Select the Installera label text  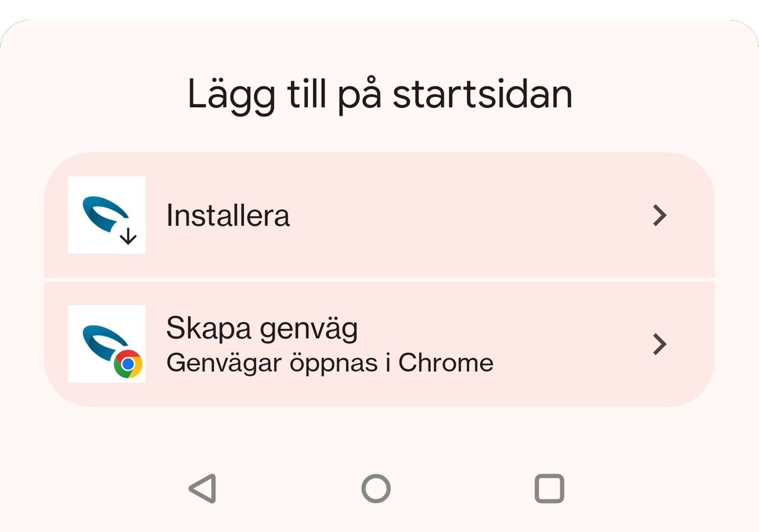tap(228, 215)
